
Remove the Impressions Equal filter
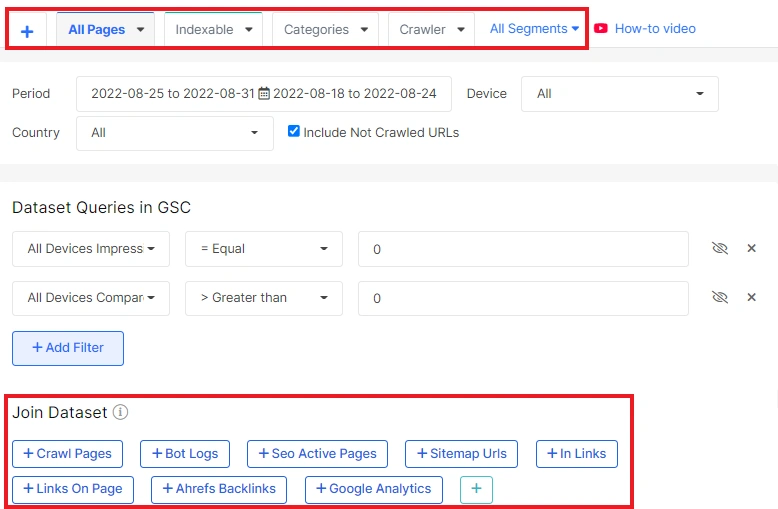[752, 248]
